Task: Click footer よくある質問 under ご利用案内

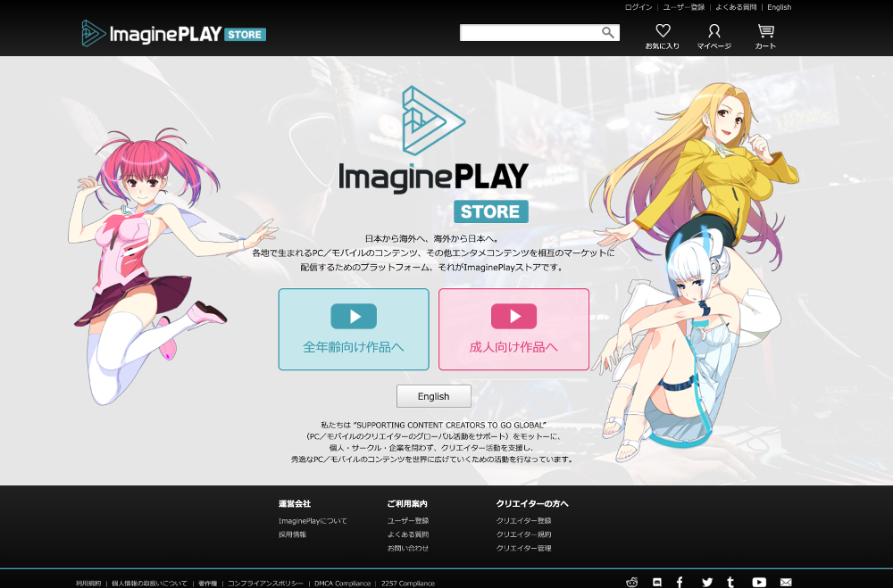Action: coord(408,534)
